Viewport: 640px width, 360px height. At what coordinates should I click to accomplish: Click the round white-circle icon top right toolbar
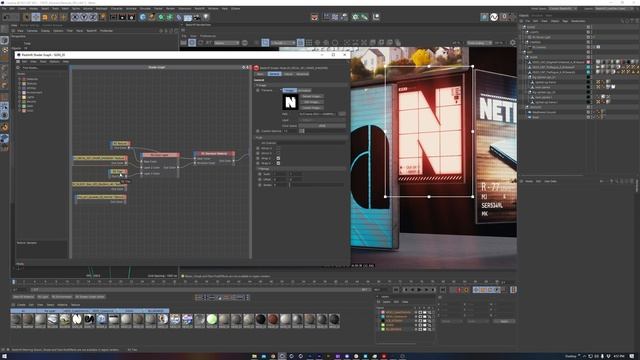(494, 17)
